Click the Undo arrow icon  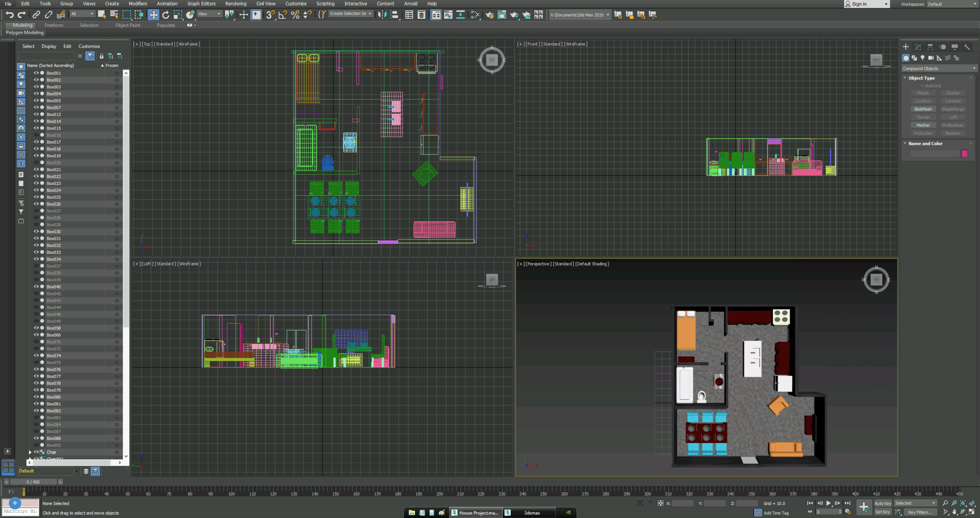click(10, 15)
